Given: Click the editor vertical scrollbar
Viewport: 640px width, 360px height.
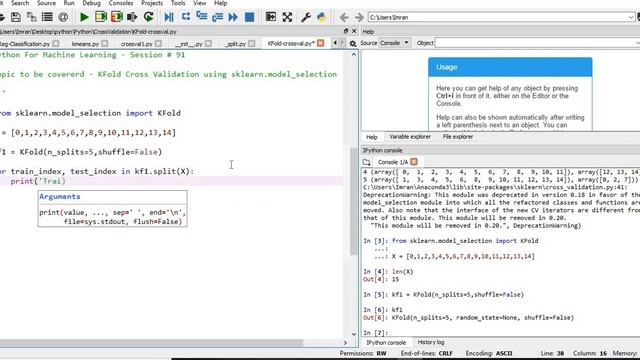Looking at the screenshot, I should point(353,201).
